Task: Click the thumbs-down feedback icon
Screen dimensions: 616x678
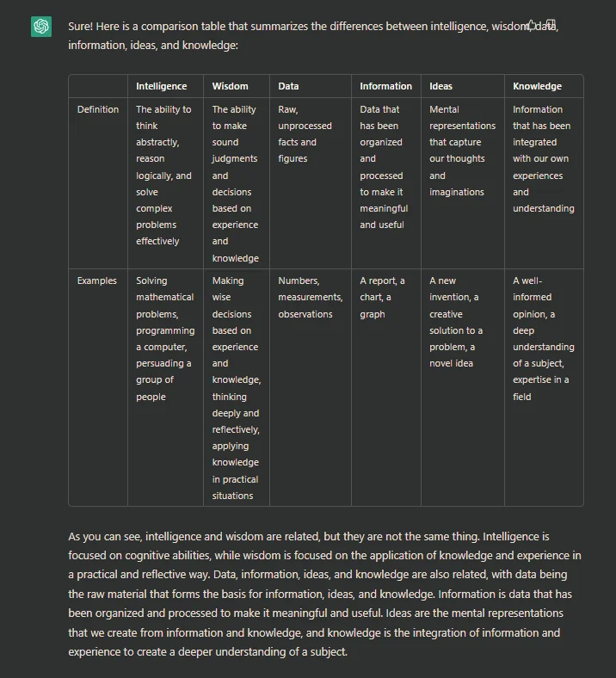Action: (x=551, y=25)
